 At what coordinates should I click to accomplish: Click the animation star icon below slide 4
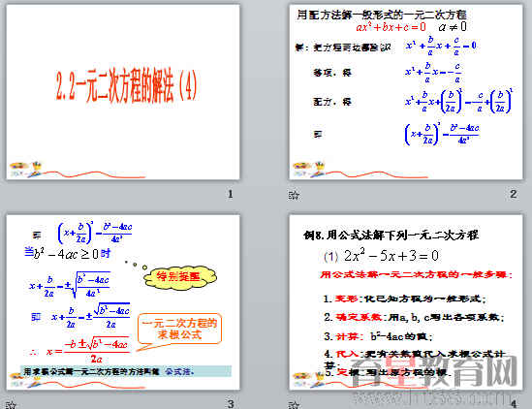(x=294, y=404)
